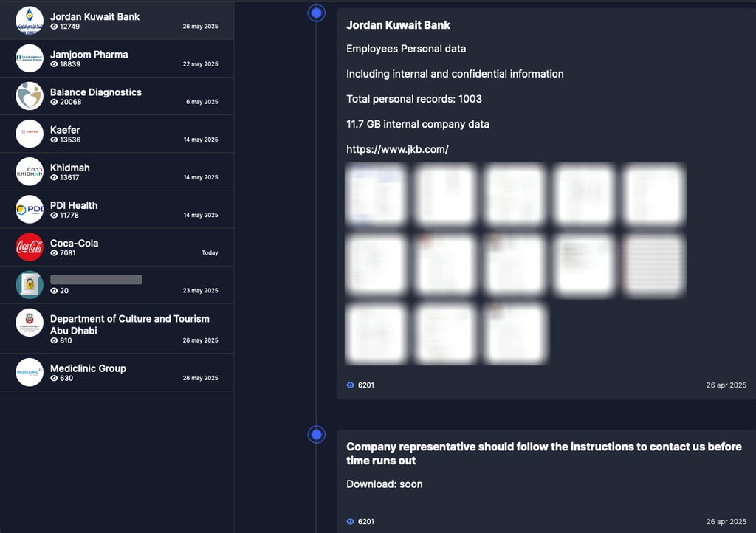The image size is (756, 533).
Task: Select the Mediclinic Group entry name
Action: point(89,368)
